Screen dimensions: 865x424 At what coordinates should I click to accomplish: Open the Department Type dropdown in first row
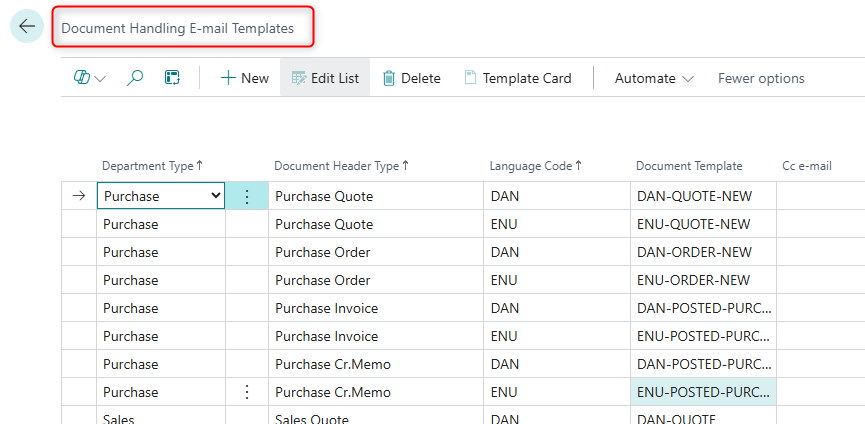pyautogui.click(x=216, y=197)
